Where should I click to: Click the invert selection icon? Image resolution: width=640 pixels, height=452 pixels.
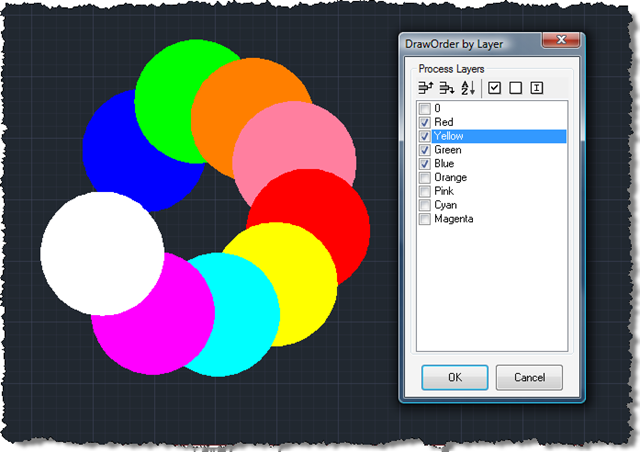coord(537,88)
